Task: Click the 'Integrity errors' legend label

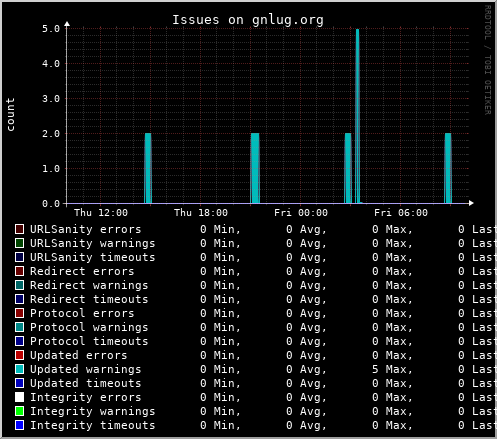Action: pyautogui.click(x=86, y=397)
